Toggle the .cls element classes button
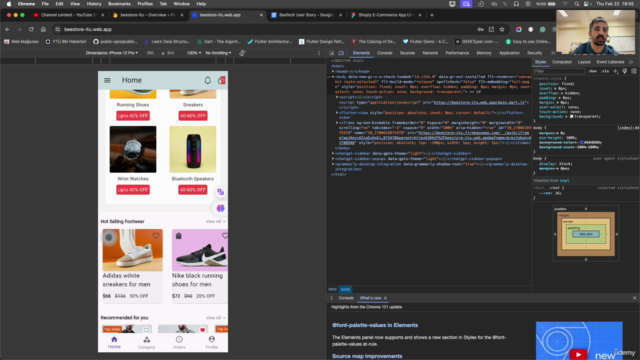 (605, 71)
